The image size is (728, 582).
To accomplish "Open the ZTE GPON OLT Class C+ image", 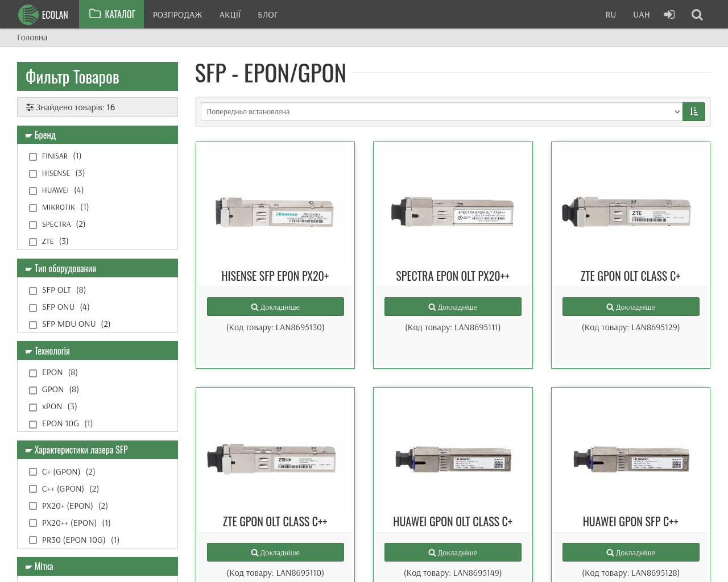I will (x=627, y=212).
